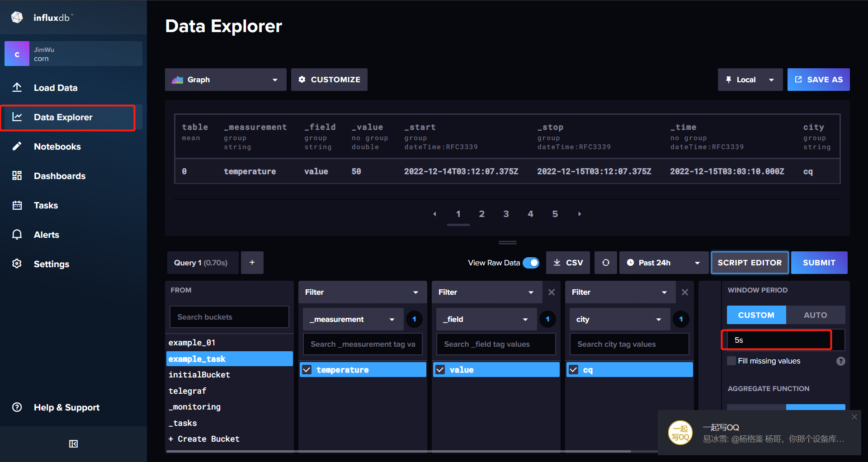Open the city tag key dropdown
Viewport: 868px width, 462px height.
[619, 319]
